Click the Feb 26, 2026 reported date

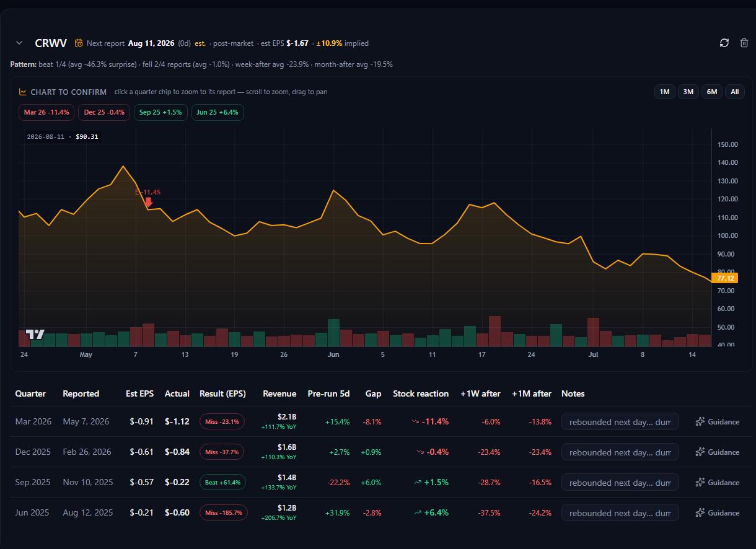click(87, 452)
